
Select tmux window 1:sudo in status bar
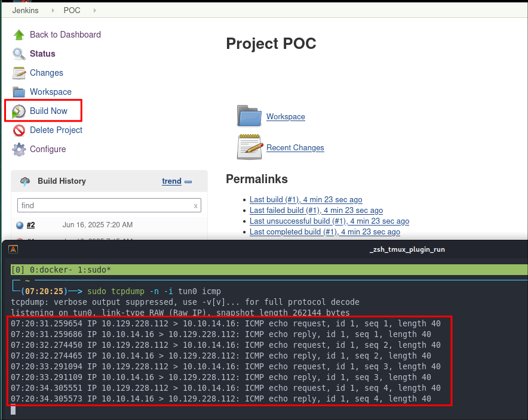coord(94,270)
